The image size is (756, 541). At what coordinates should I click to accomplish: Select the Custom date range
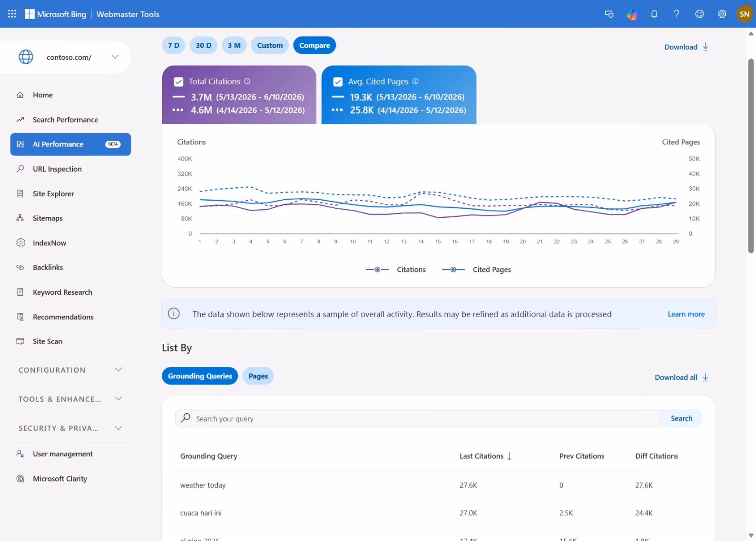point(270,45)
